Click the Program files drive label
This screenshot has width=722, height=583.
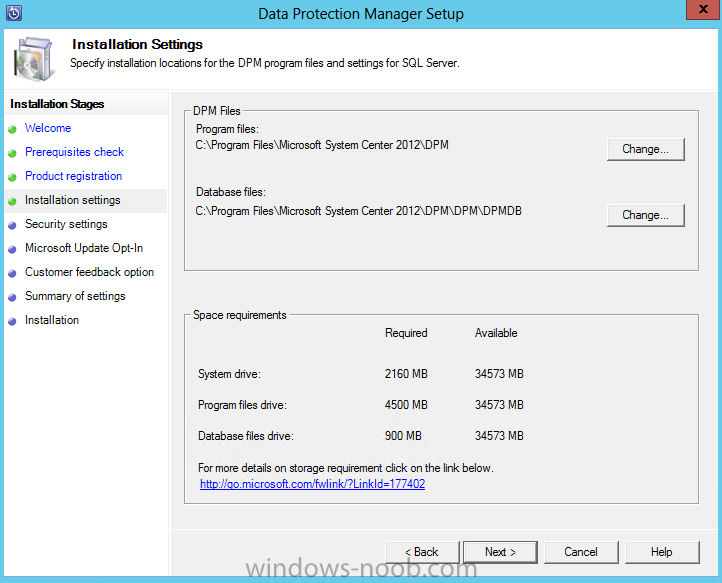click(242, 405)
